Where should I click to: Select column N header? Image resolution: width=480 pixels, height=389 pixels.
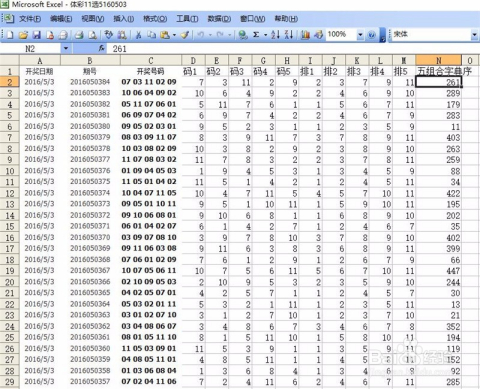coord(438,60)
